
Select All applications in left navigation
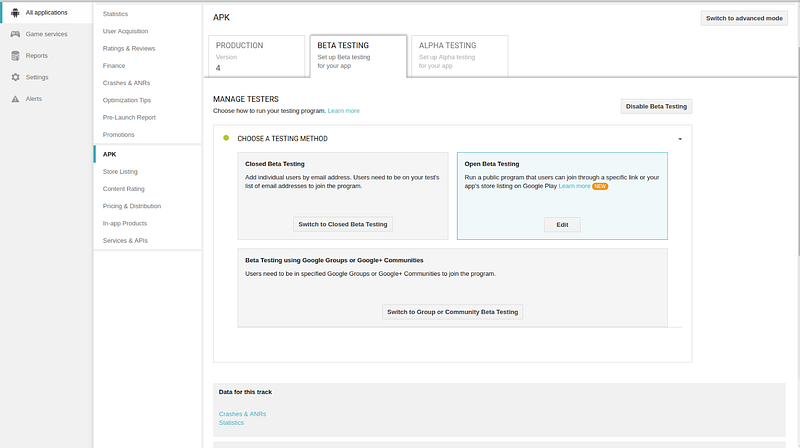click(x=46, y=13)
